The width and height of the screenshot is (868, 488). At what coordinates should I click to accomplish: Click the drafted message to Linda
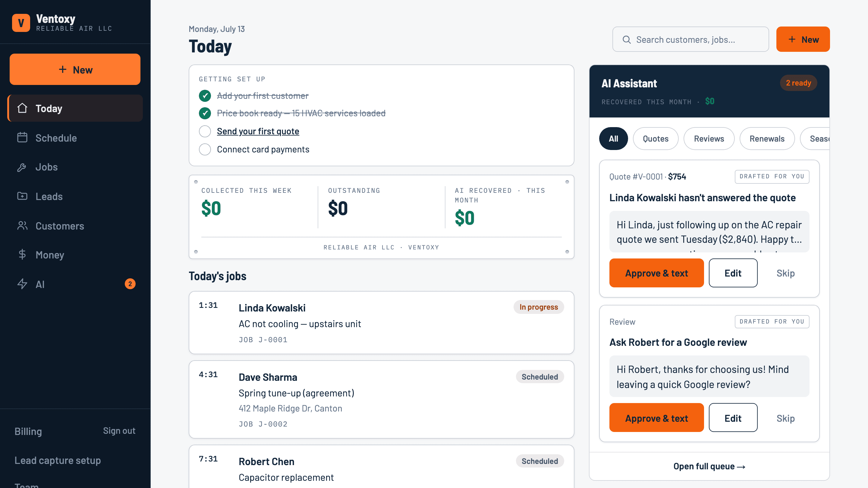point(709,232)
